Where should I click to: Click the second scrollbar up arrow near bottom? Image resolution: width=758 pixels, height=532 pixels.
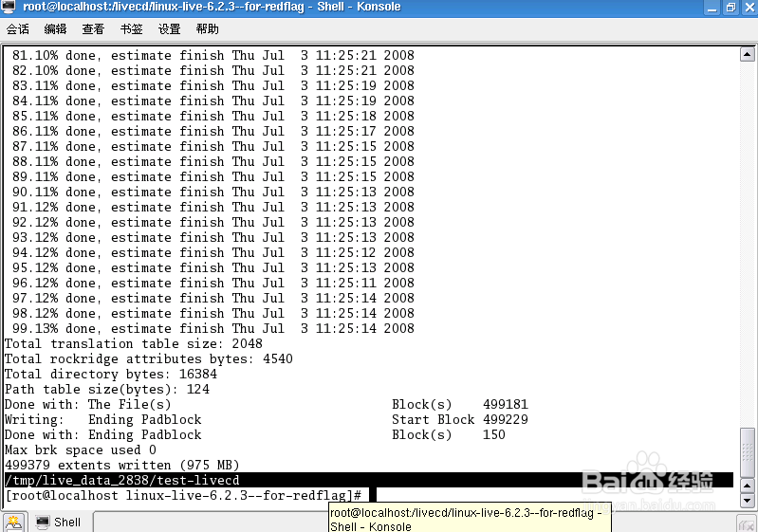pyautogui.click(x=748, y=486)
